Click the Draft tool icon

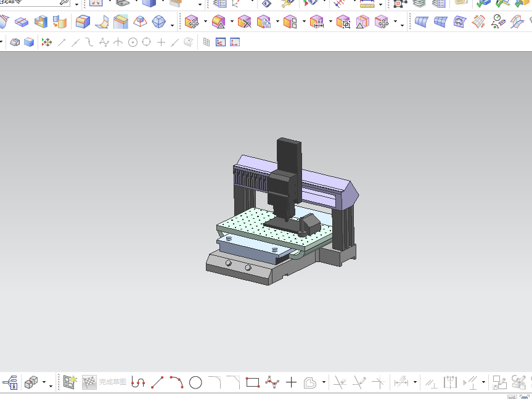pyautogui.click(x=140, y=22)
